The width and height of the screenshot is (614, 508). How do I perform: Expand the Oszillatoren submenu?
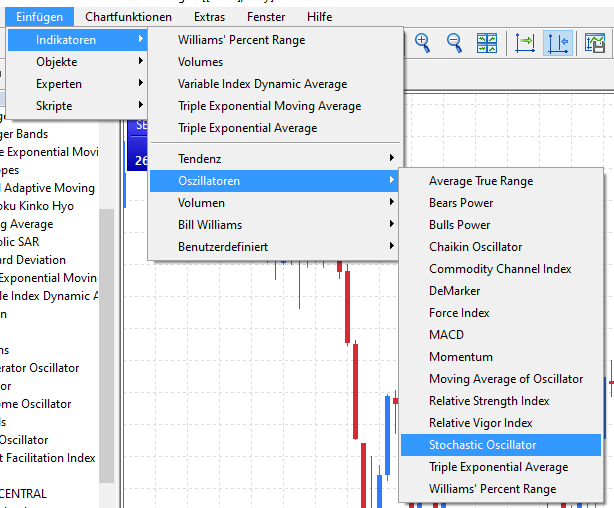[x=275, y=181]
